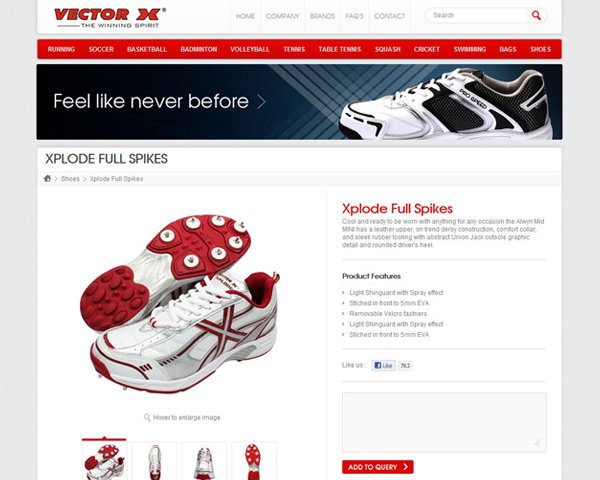Click the banner arrow after 'Feel like never before'
Screen dimensions: 600x480
(261, 102)
